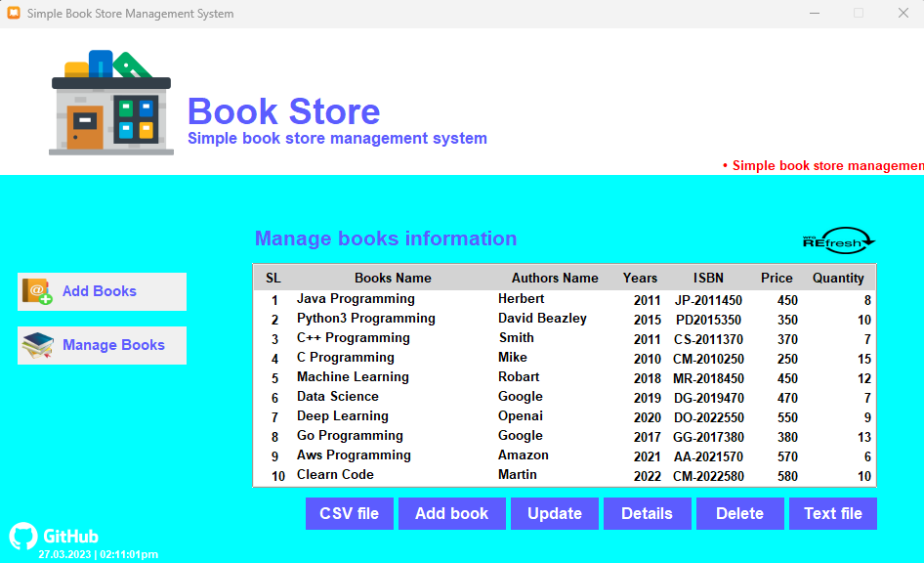The width and height of the screenshot is (924, 563).
Task: Show Details of selected book
Action: click(x=647, y=513)
